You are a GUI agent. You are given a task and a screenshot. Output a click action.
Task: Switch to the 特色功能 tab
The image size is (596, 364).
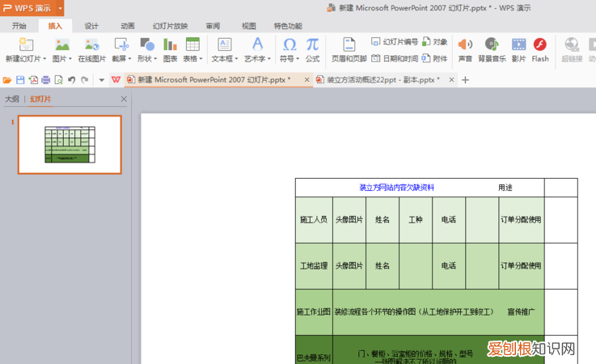[x=288, y=26]
